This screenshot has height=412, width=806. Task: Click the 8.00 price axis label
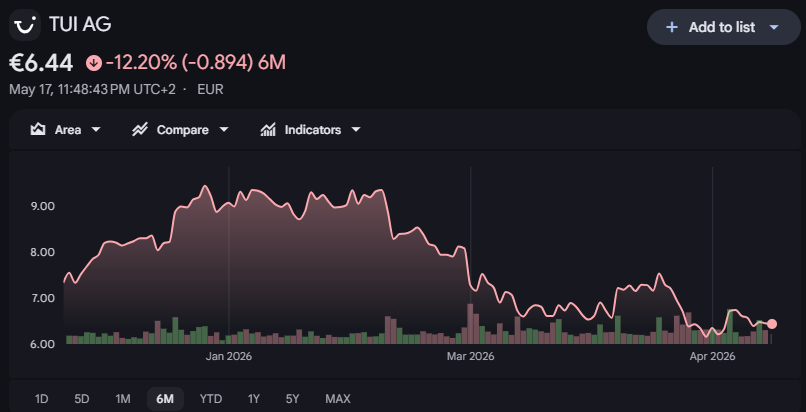[x=43, y=252]
